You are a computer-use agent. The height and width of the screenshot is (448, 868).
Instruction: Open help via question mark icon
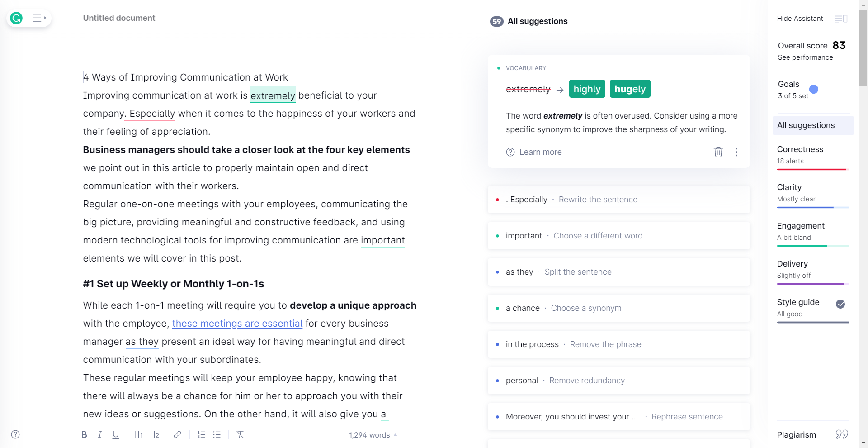15,434
